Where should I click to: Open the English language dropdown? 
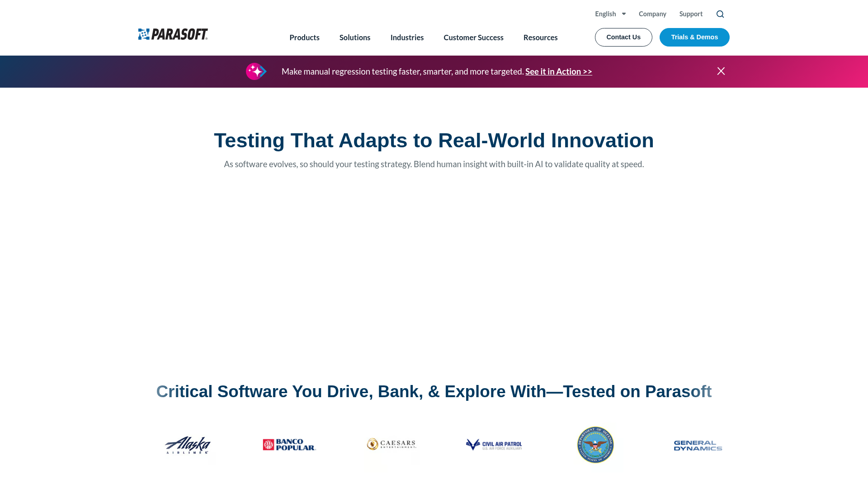point(610,14)
